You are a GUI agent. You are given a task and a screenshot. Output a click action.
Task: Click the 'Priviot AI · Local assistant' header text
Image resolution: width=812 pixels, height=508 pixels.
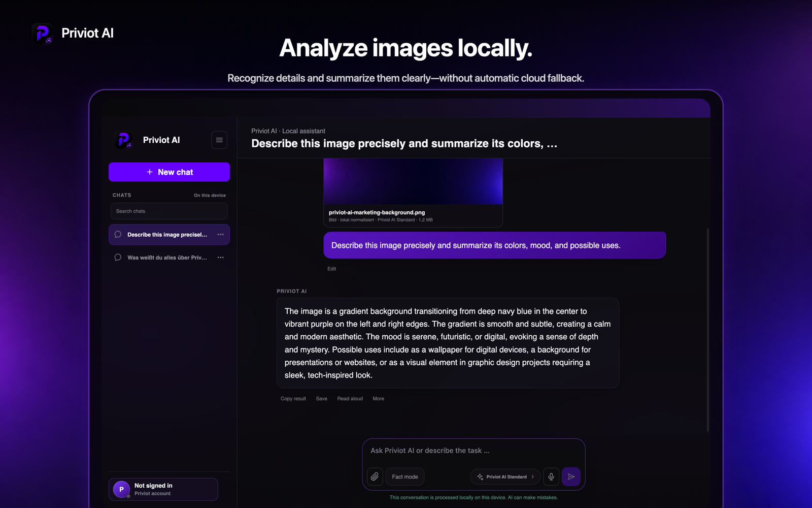[x=288, y=131]
